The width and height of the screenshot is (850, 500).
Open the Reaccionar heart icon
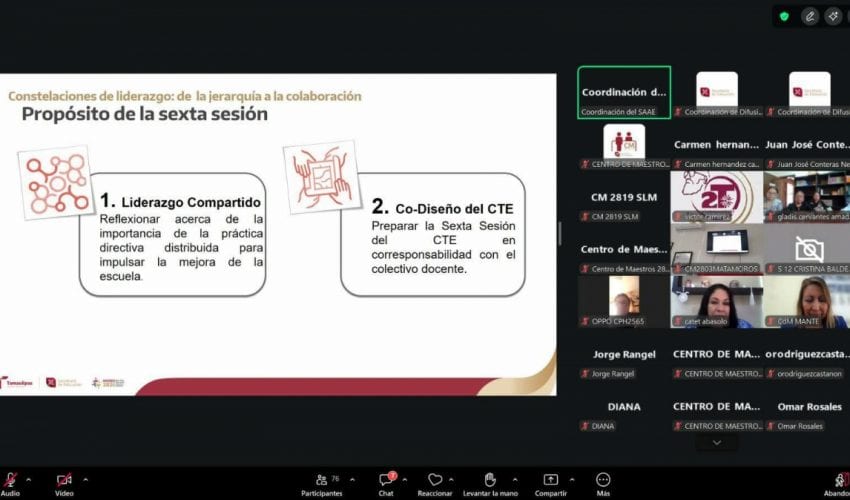435,481
